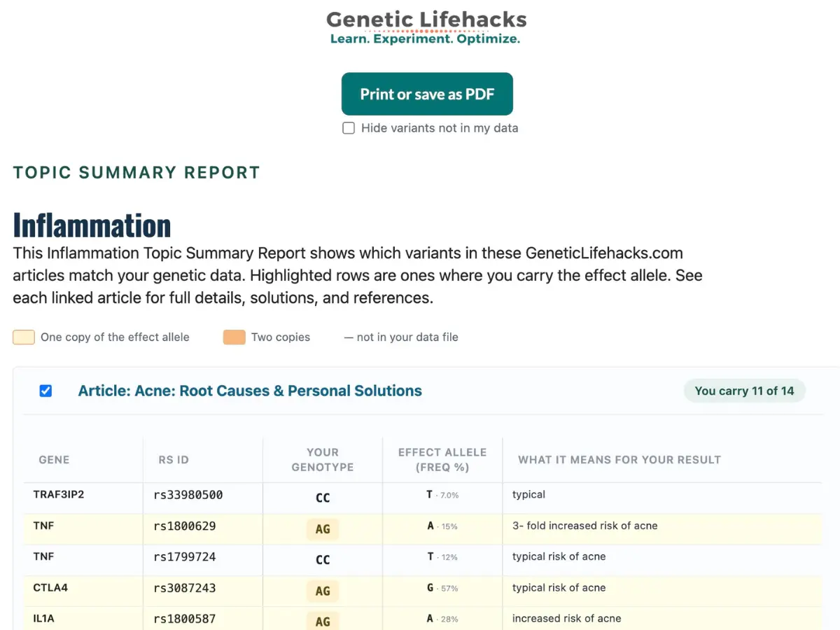Click the TOPIC SUMMARY REPORT heading
Image resolution: width=840 pixels, height=630 pixels.
136,172
